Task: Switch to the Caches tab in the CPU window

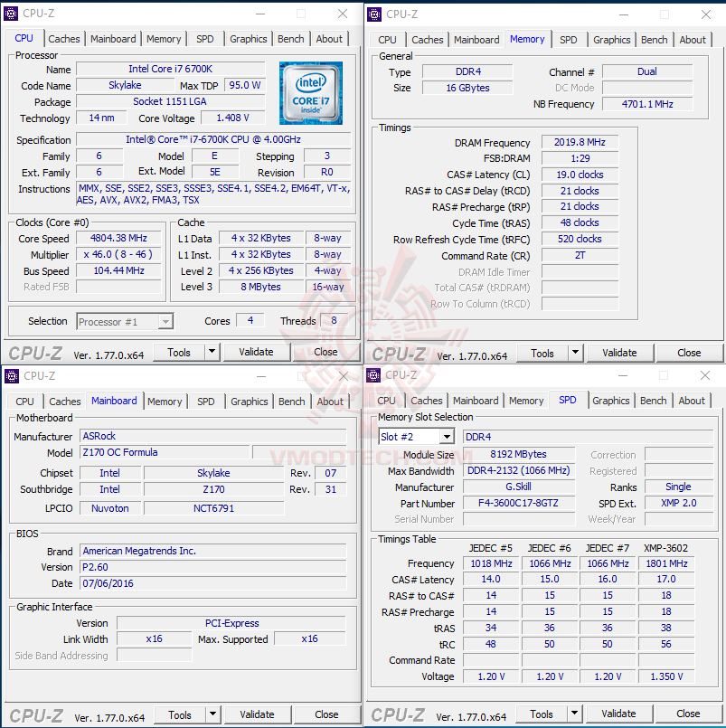Action: coord(64,39)
